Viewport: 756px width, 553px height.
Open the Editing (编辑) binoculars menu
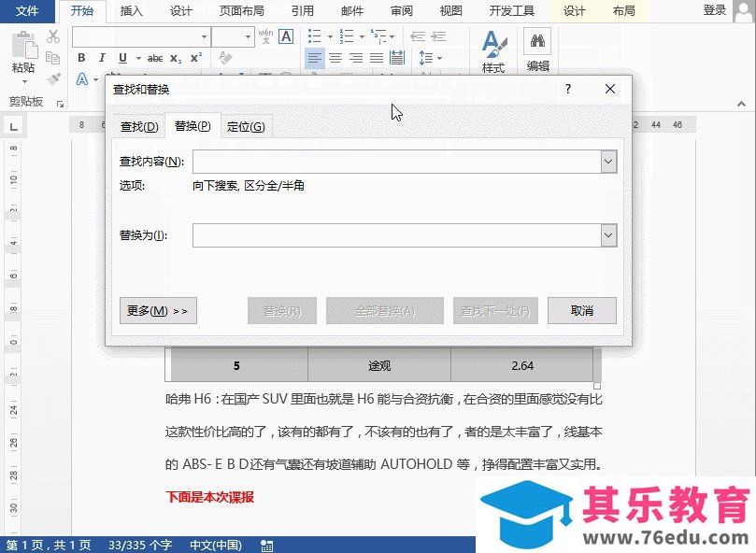[x=537, y=50]
